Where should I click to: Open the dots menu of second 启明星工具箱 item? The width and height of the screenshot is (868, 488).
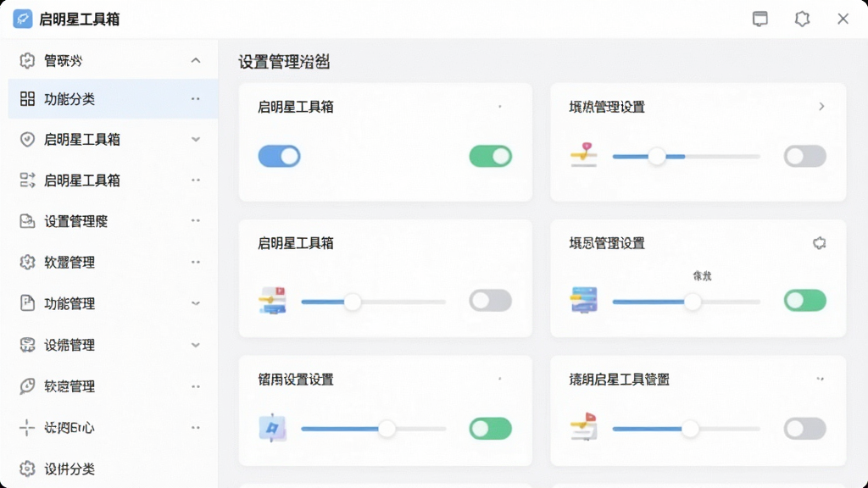click(x=196, y=180)
